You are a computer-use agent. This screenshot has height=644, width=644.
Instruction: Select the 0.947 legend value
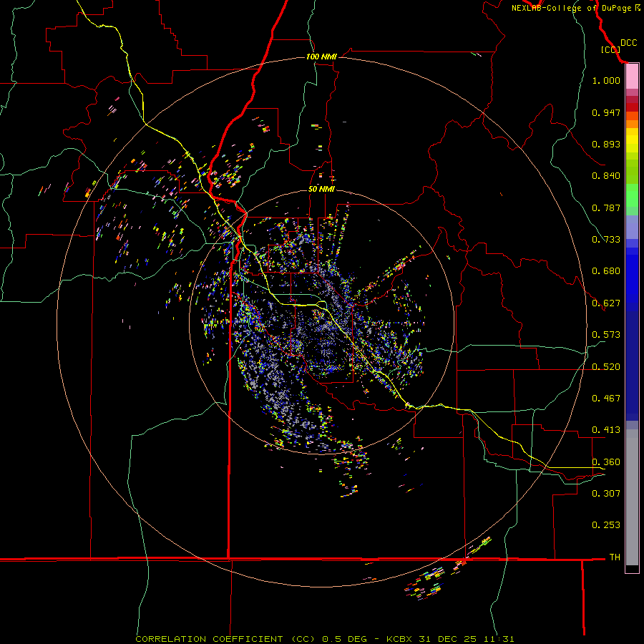[606, 112]
